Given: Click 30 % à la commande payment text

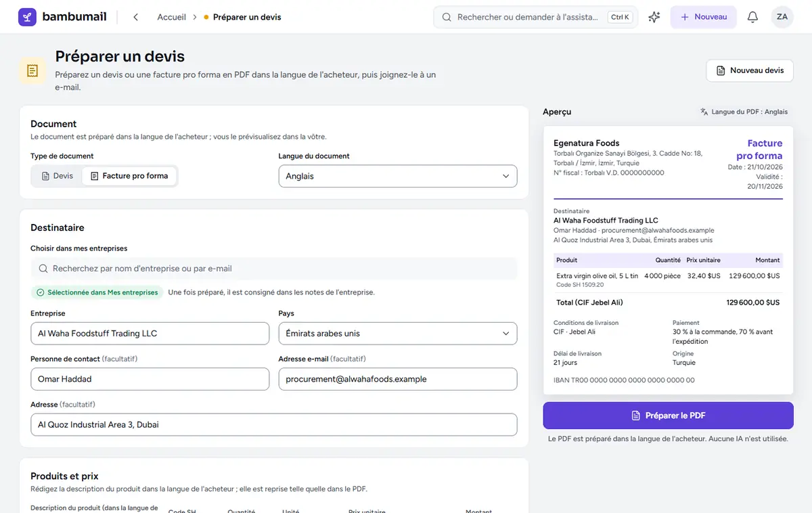Looking at the screenshot, I should [x=723, y=336].
